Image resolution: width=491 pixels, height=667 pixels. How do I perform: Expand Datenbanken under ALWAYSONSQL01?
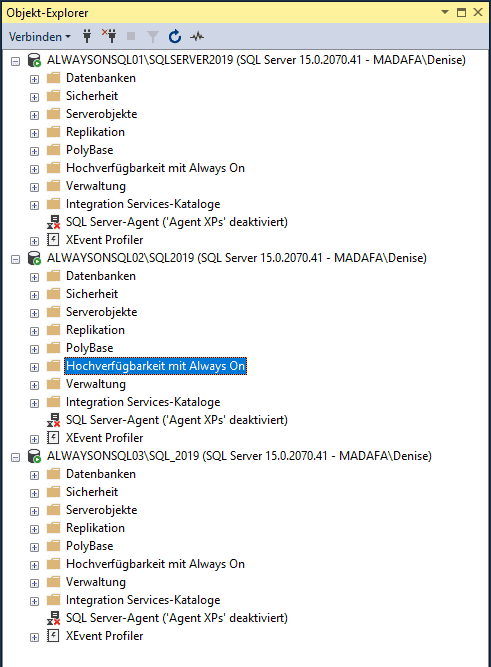click(x=34, y=79)
